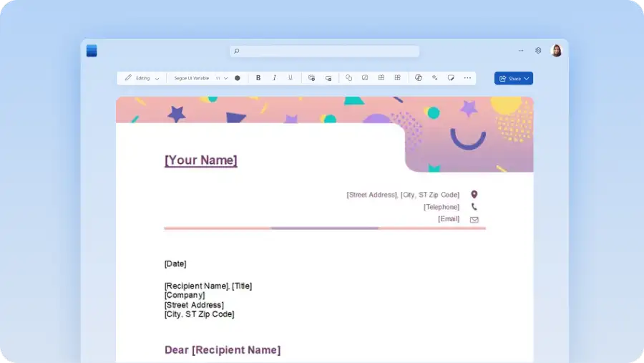Click the location pin icon
The width and height of the screenshot is (644, 363).
(x=474, y=195)
